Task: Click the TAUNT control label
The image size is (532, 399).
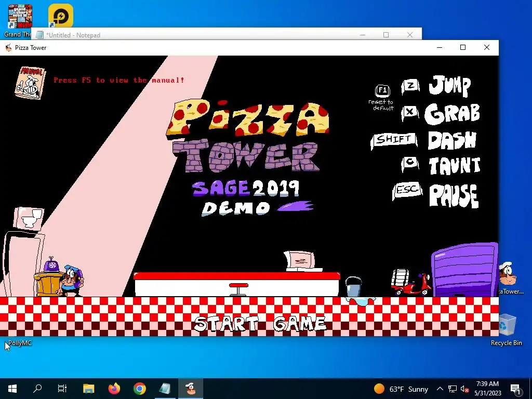Action: click(x=455, y=166)
